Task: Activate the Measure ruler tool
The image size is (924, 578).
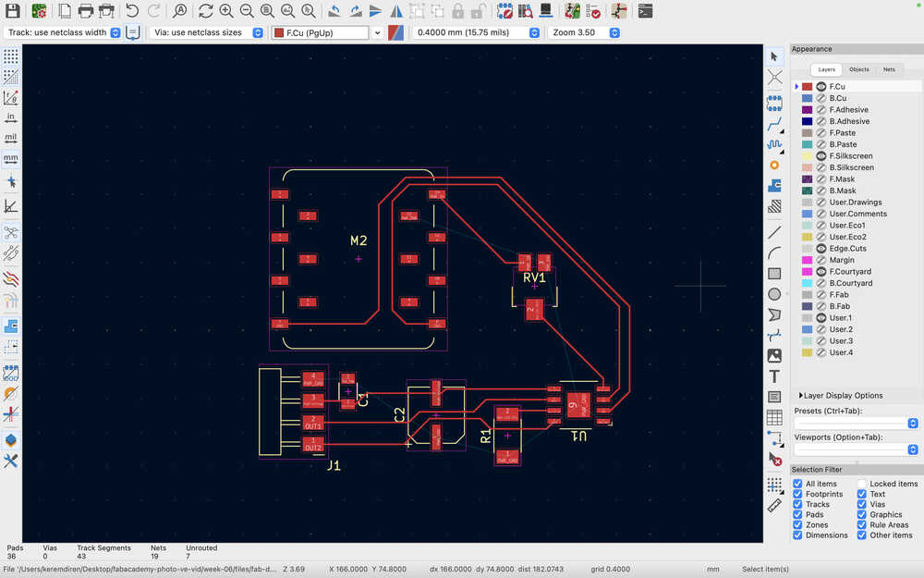Action: (x=774, y=505)
